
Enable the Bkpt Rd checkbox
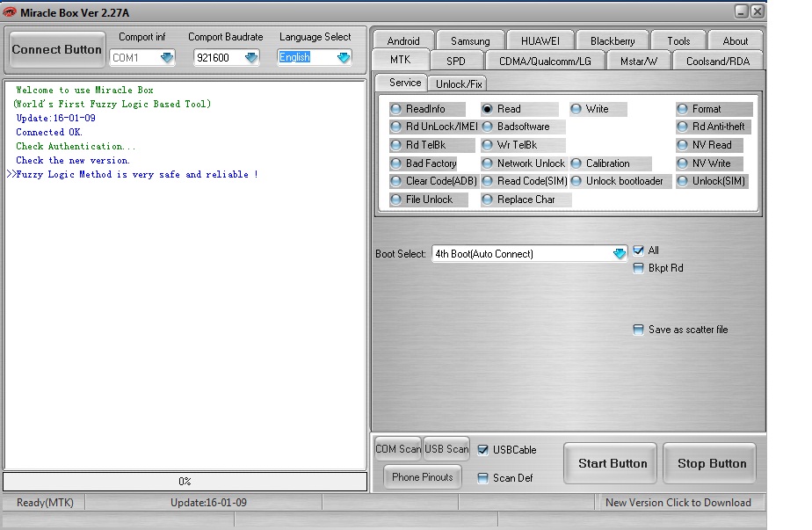[x=639, y=268]
